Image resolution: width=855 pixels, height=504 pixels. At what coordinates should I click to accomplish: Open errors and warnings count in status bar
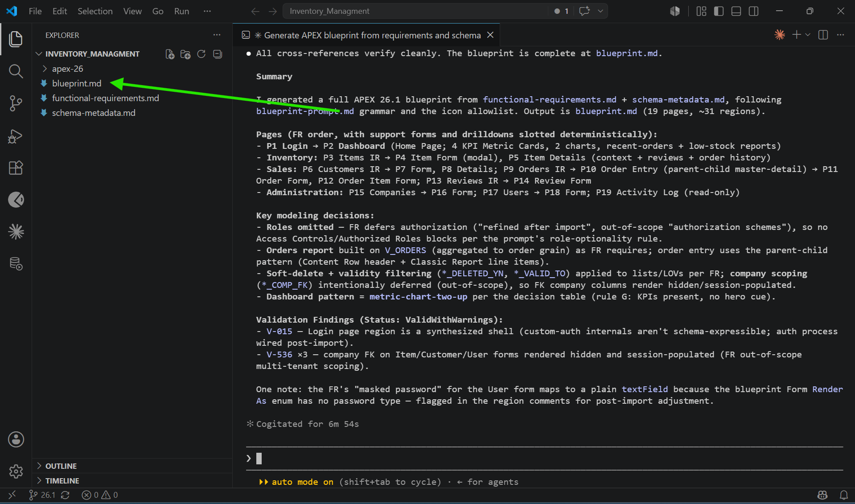click(x=100, y=495)
